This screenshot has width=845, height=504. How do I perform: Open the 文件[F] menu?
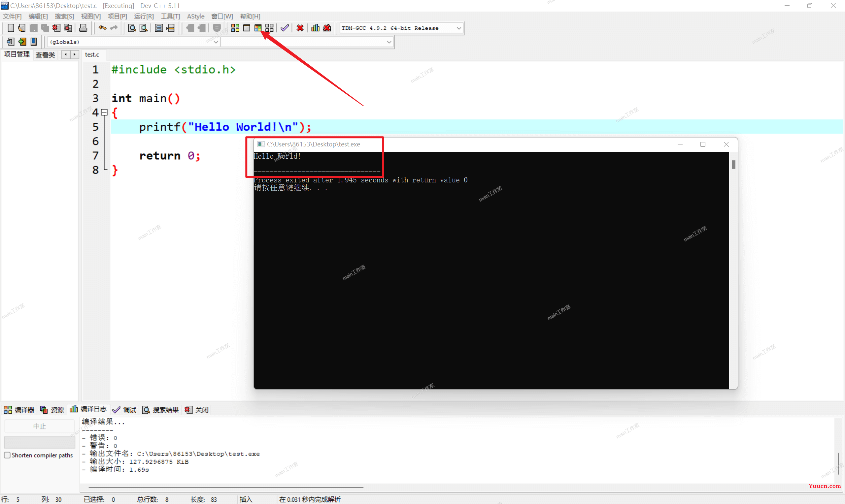click(x=12, y=16)
